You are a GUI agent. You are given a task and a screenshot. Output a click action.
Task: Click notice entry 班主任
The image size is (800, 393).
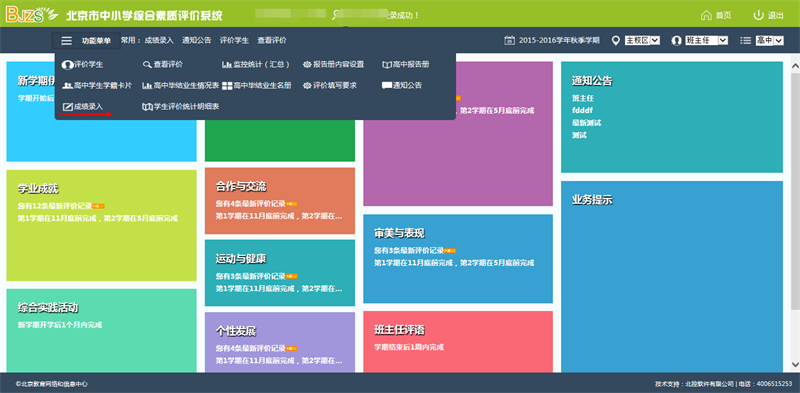[583, 98]
